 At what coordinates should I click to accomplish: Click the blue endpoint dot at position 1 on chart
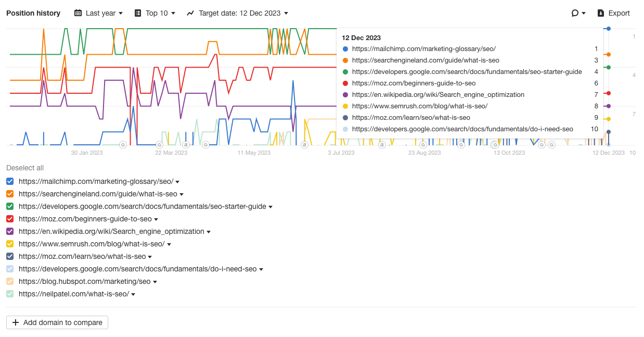pyautogui.click(x=609, y=29)
